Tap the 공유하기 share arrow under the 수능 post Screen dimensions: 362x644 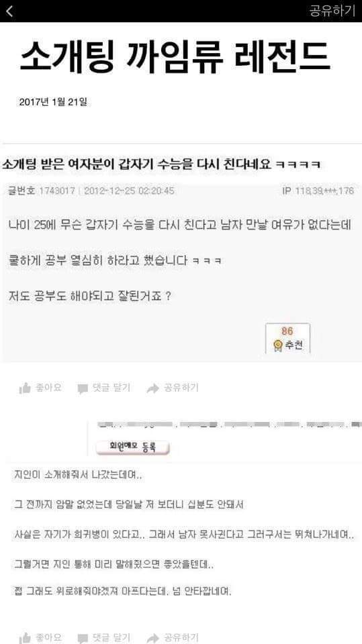173,388
